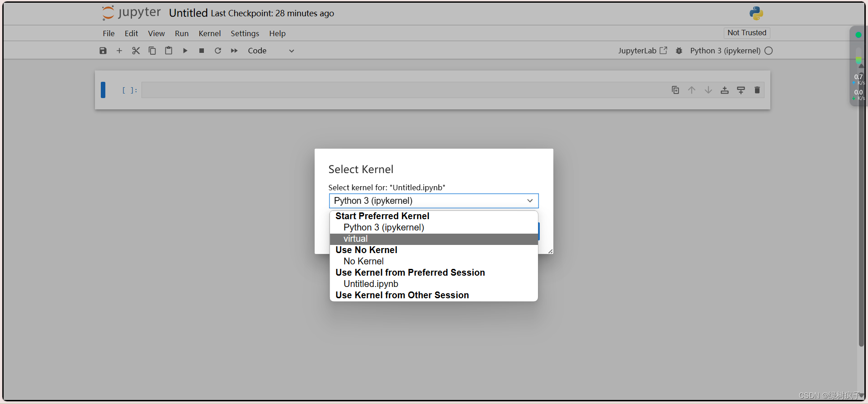Cut the selected cell with the scissors icon
Viewport: 868px width, 404px height.
(136, 51)
